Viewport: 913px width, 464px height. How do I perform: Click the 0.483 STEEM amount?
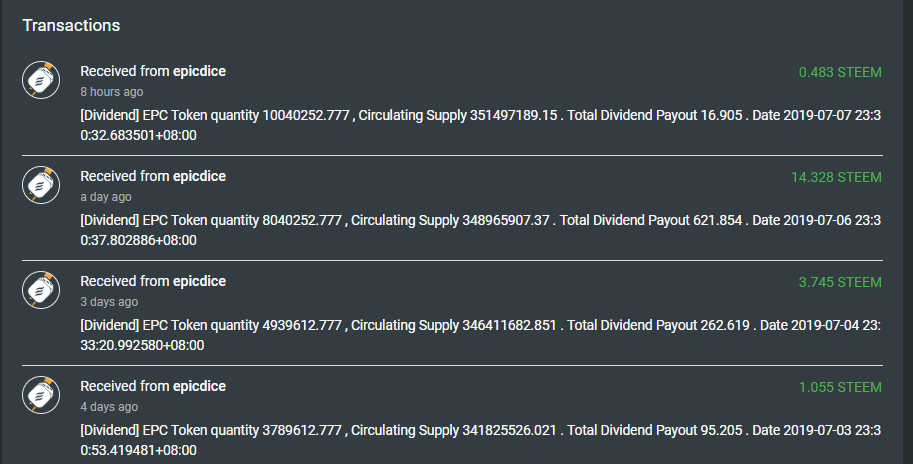840,72
